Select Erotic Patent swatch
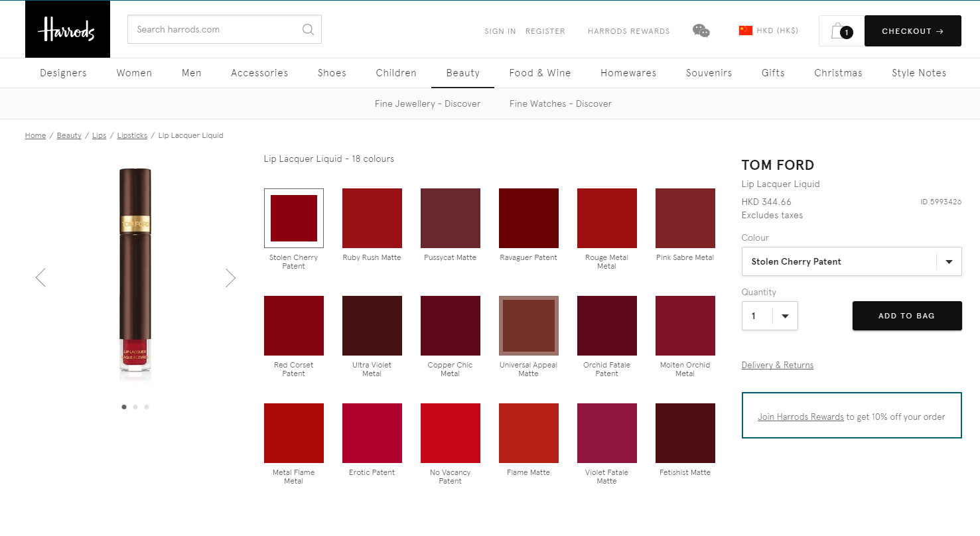This screenshot has width=980, height=536. click(372, 433)
